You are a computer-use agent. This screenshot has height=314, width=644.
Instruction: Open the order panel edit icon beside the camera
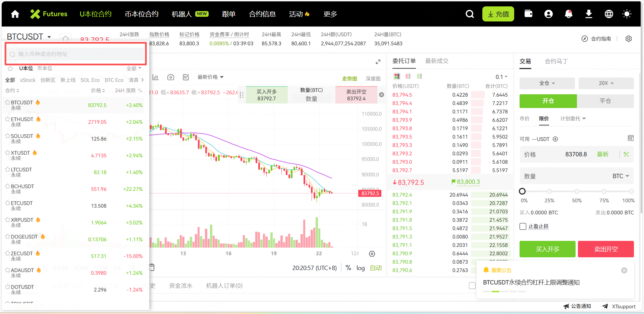point(185,77)
